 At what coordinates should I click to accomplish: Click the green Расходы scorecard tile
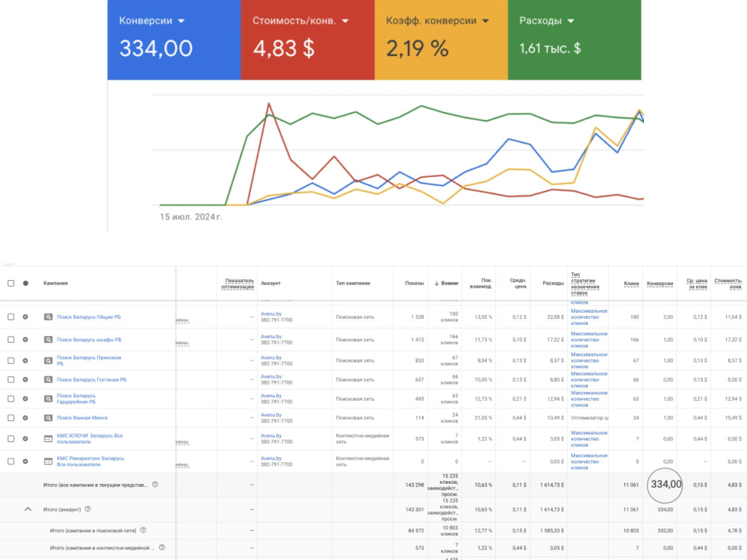coord(574,40)
